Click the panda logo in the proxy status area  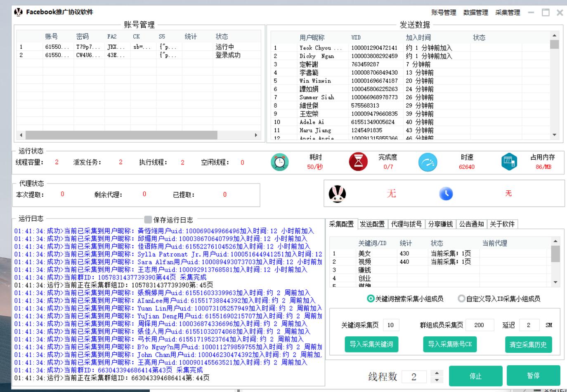tap(338, 194)
